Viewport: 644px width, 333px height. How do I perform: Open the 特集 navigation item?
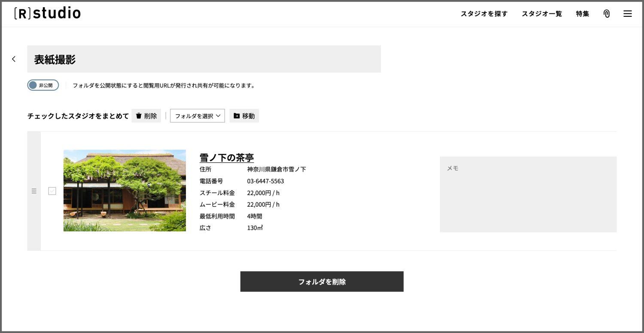[x=582, y=14]
